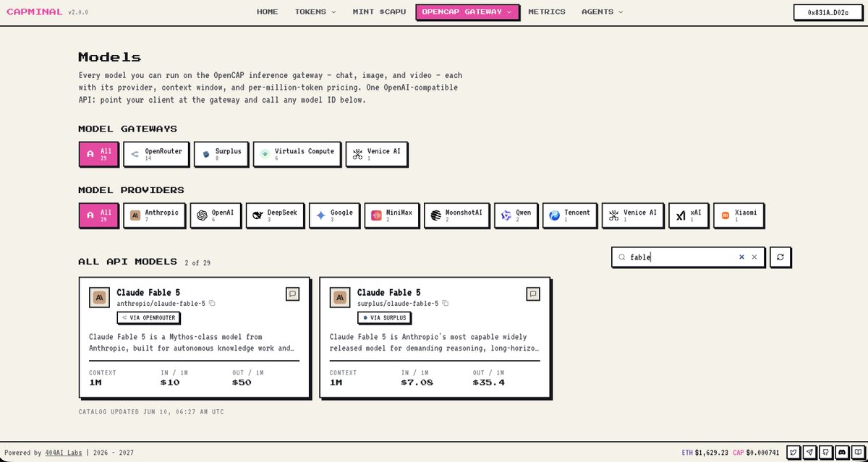The image size is (868, 462).
Task: Expand the Agents navigation dropdown
Action: [x=602, y=12]
